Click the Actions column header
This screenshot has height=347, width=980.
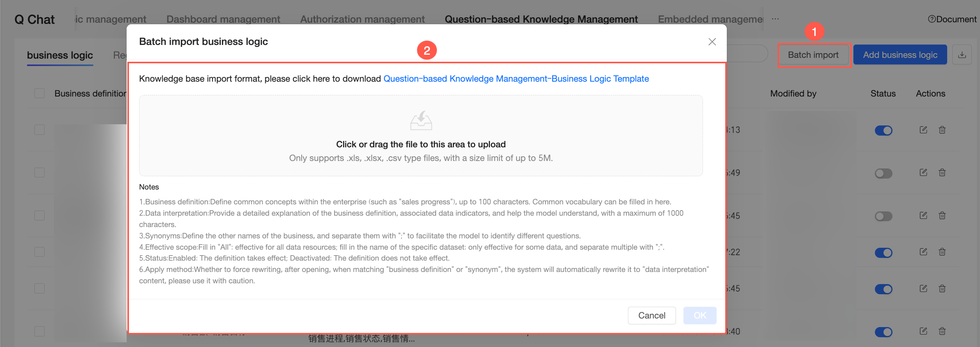[930, 93]
